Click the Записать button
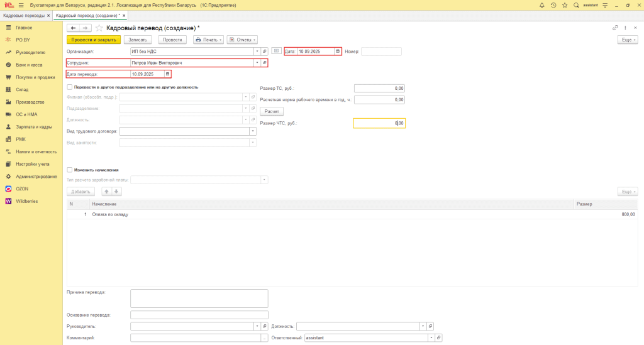Viewport: 644px width, 345px height. (138, 40)
